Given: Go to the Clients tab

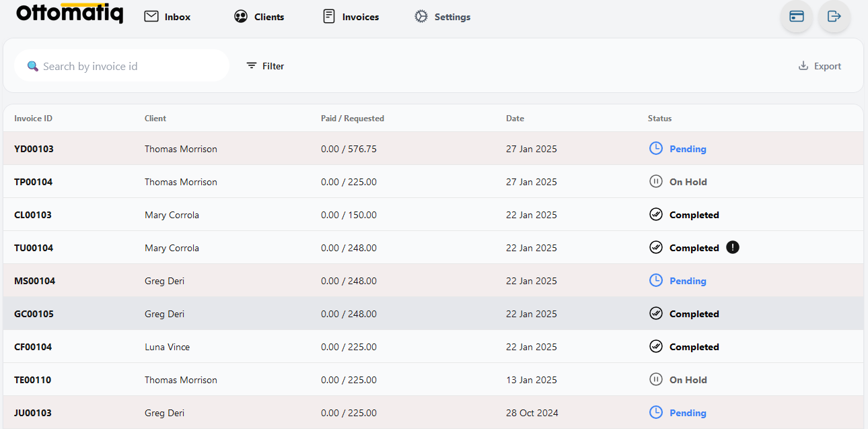Looking at the screenshot, I should 259,17.
